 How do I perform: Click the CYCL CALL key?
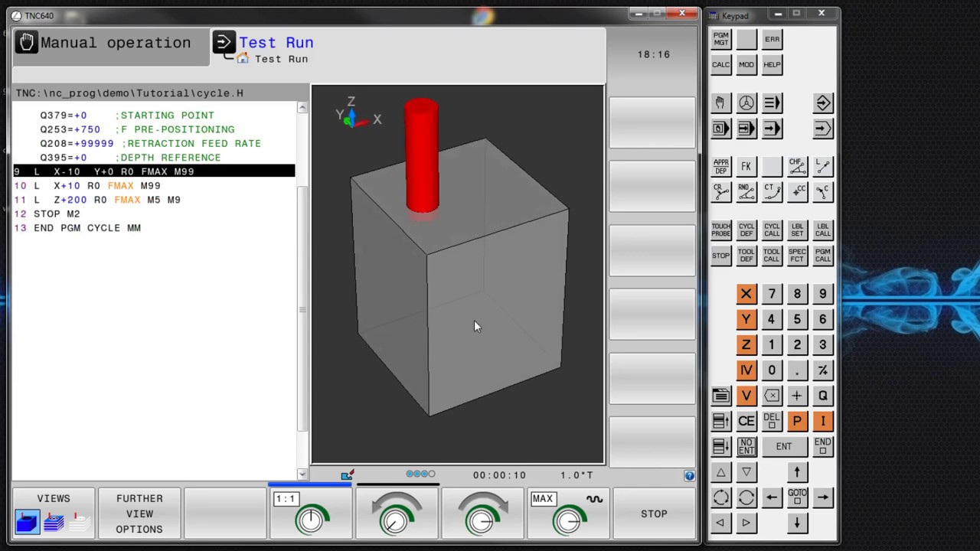(772, 230)
